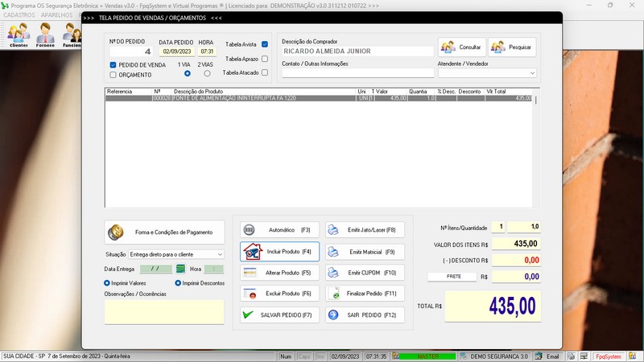Click the Desconto column header

click(x=471, y=92)
